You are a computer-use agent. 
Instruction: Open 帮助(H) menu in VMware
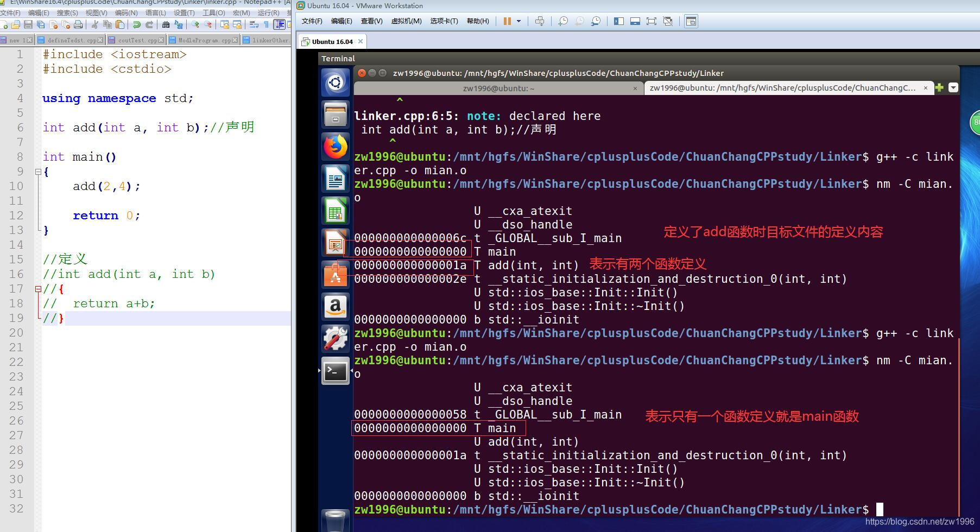coord(478,21)
